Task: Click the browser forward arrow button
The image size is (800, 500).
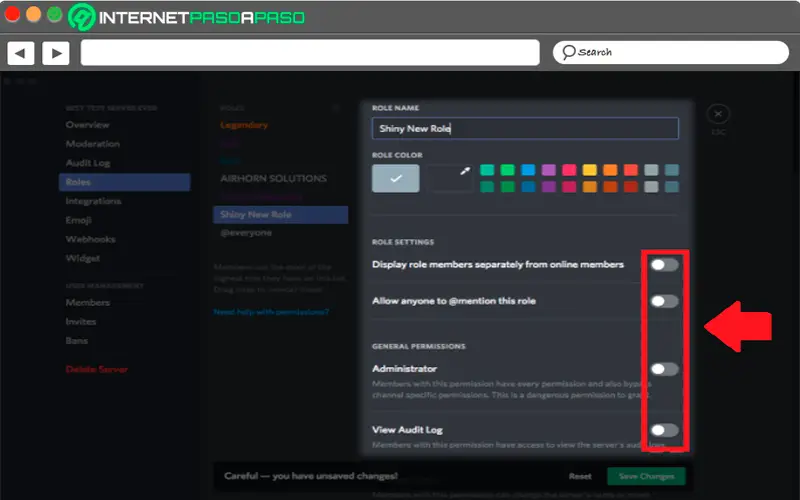Action: (56, 53)
